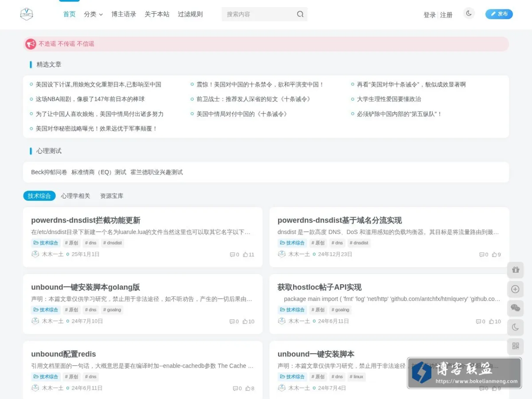Viewport: 532px width, 399px height.
Task: Open 关于本站 menu item
Action: [x=157, y=14]
